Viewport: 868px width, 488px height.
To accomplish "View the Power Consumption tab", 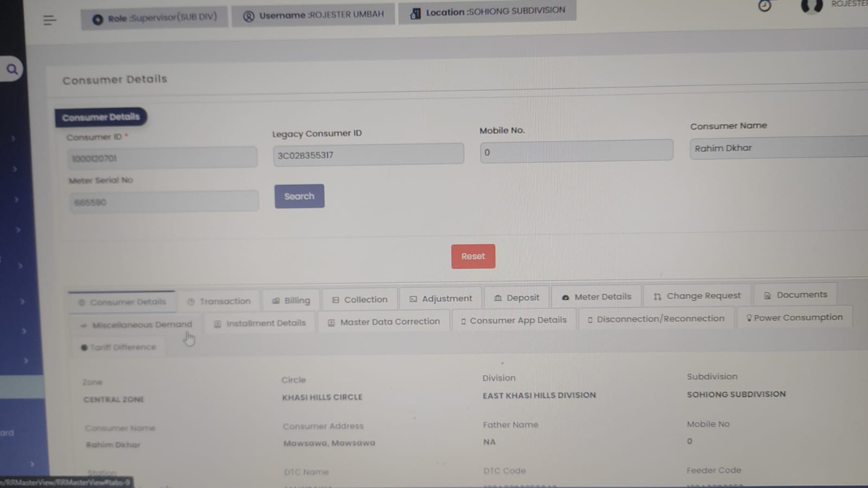I will [x=794, y=318].
